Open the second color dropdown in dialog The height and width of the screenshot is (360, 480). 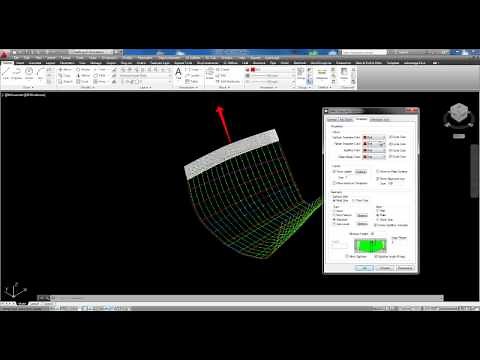(x=374, y=144)
